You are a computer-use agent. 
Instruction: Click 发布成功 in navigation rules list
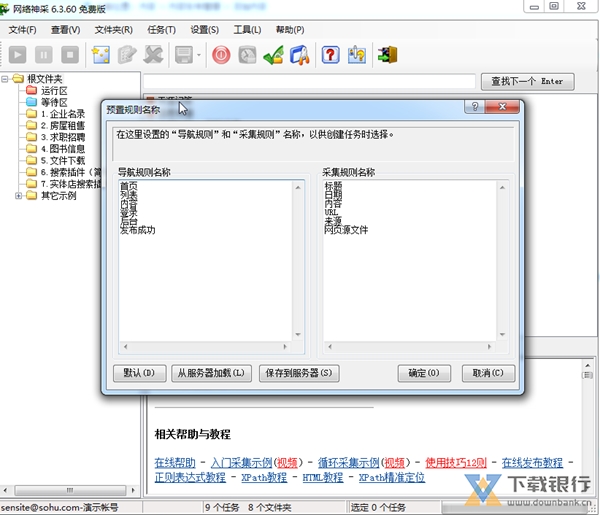138,230
